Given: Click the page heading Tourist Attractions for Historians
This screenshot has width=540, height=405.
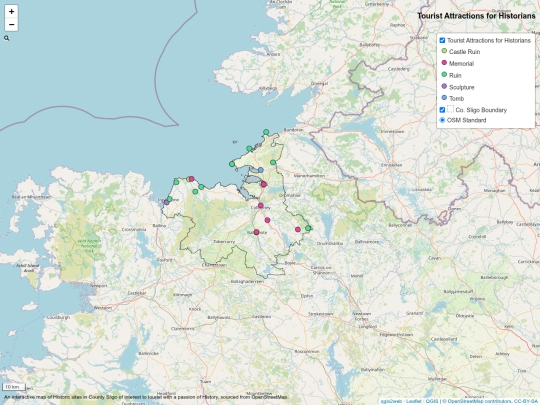Looking at the screenshot, I should (x=476, y=16).
